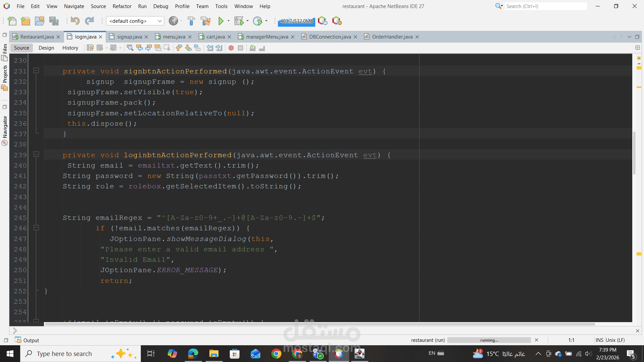The width and height of the screenshot is (644, 362).
Task: Click the Debug Project icon
Action: pyautogui.click(x=239, y=21)
